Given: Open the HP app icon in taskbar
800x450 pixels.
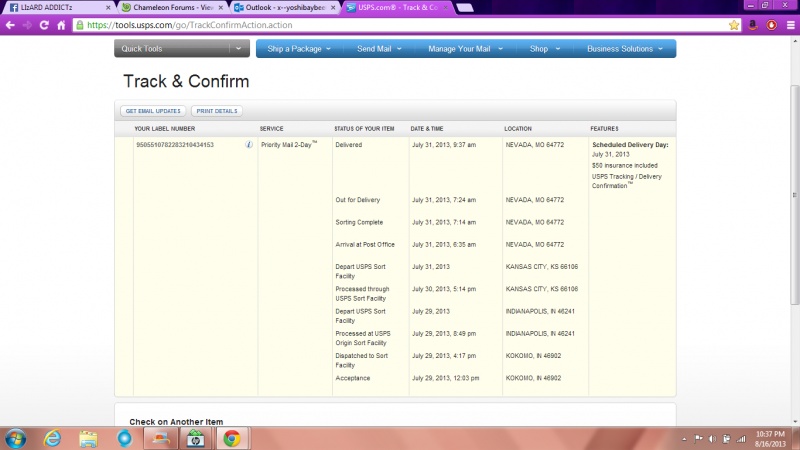Looking at the screenshot, I should [195, 439].
